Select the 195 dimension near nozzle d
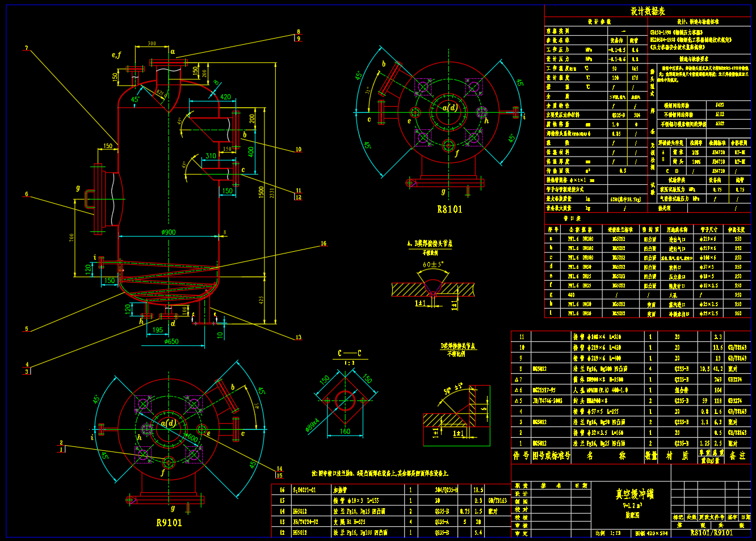This screenshot has width=756, height=541. click(158, 329)
